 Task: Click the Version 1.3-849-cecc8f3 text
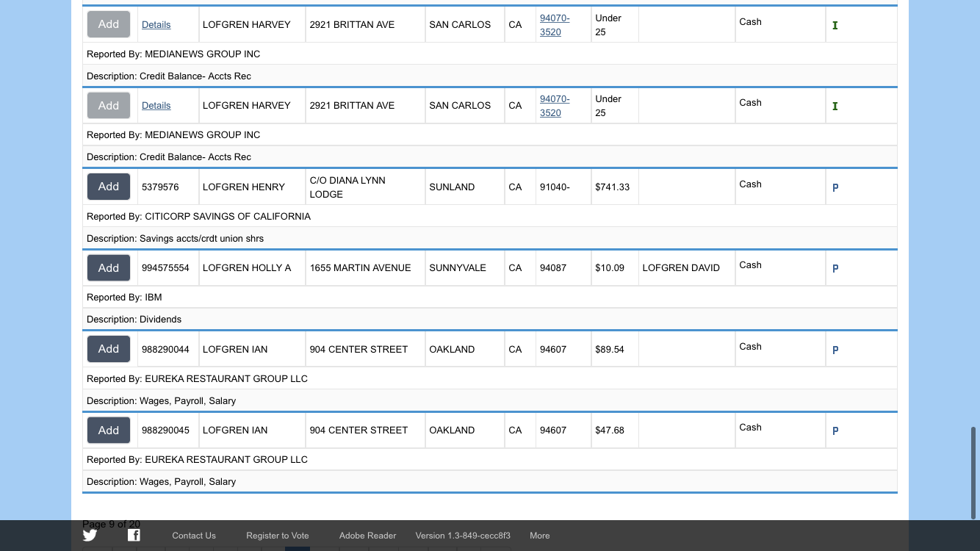[463, 536]
